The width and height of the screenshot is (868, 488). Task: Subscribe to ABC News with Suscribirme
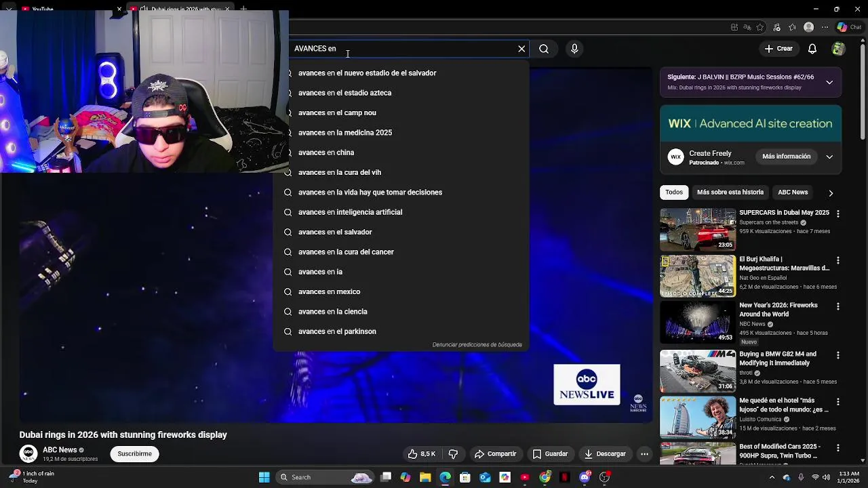pos(134,454)
